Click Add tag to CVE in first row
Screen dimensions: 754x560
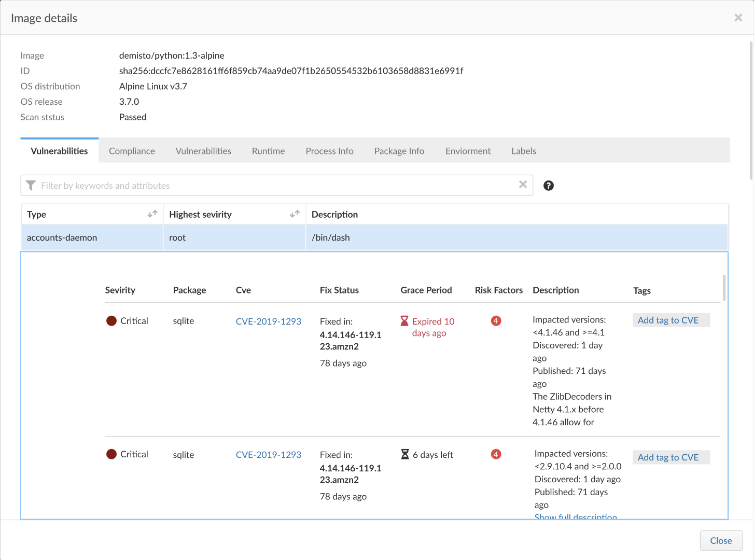coord(671,320)
